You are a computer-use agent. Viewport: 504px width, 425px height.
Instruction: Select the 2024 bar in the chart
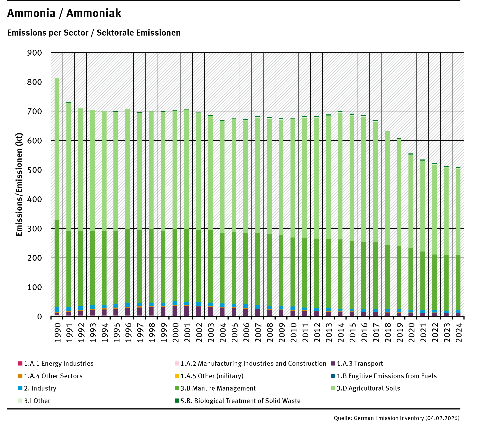click(458, 241)
